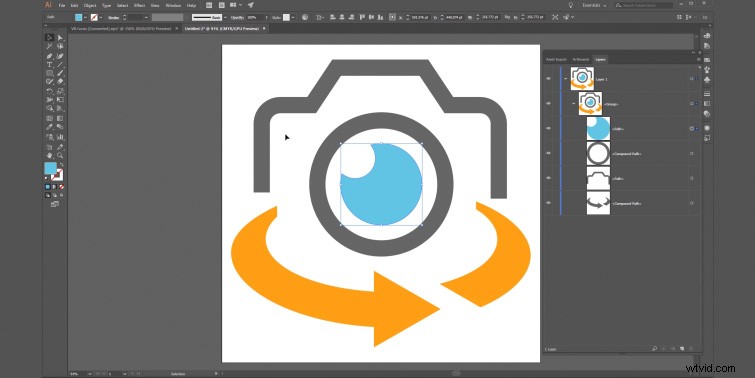This screenshot has height=378, width=755.
Task: Switch to the Asset Export tab
Action: pos(556,59)
